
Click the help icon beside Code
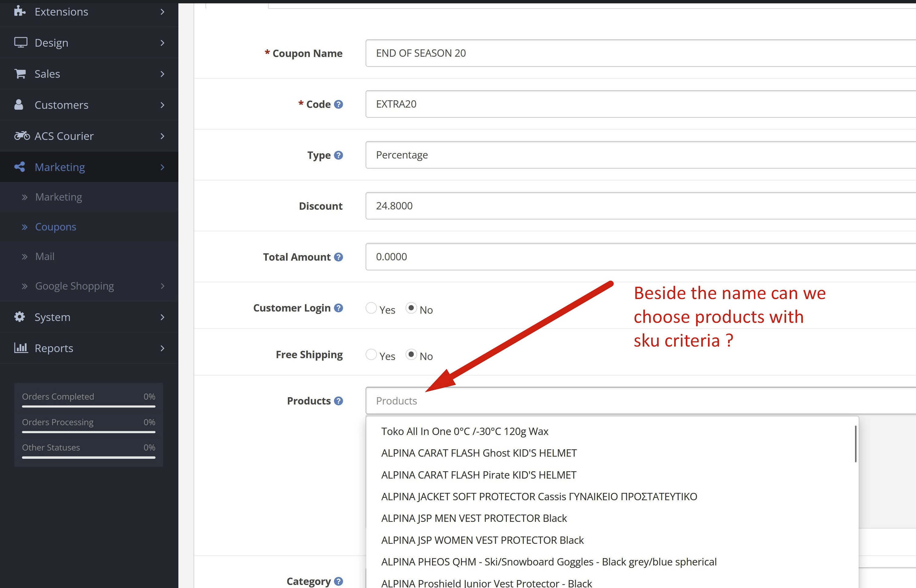tap(338, 104)
